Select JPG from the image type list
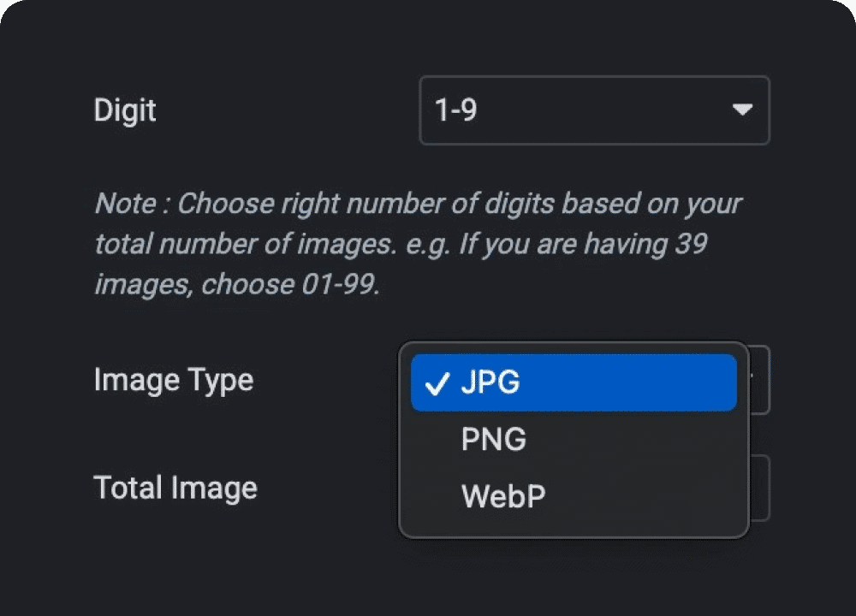The width and height of the screenshot is (856, 616). coord(490,382)
